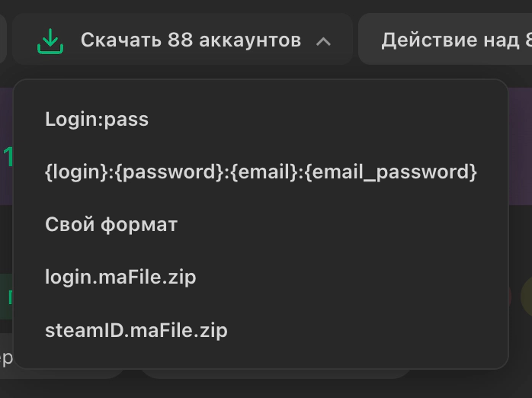Click the 'Скачать 88 аккаунтов' label text
The width and height of the screenshot is (532, 398).
(191, 40)
